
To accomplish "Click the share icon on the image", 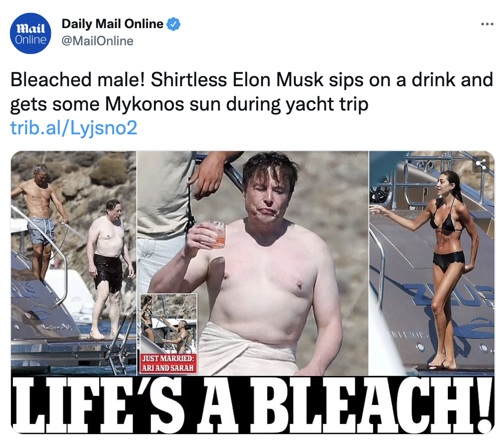I will (481, 164).
